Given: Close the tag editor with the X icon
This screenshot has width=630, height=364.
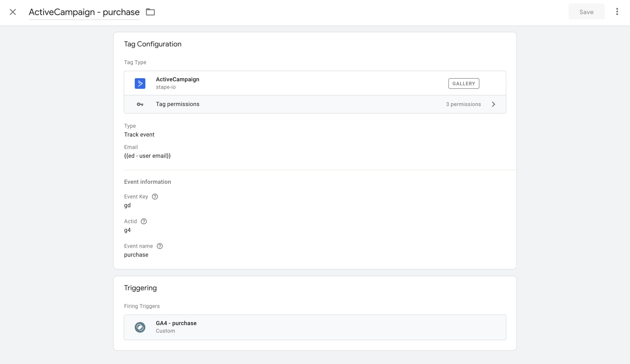Looking at the screenshot, I should pos(13,12).
